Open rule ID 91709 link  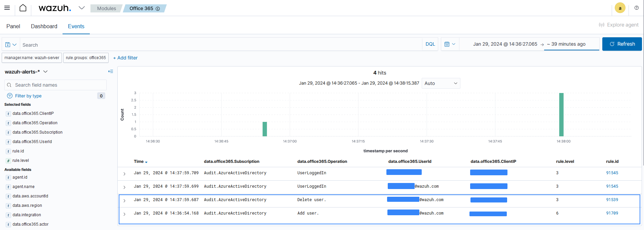tap(612, 213)
